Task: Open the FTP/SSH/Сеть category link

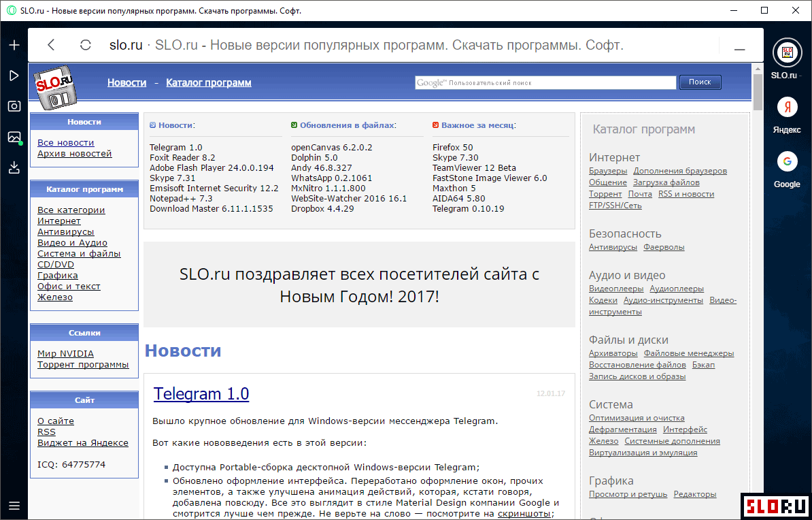Action: click(x=615, y=206)
